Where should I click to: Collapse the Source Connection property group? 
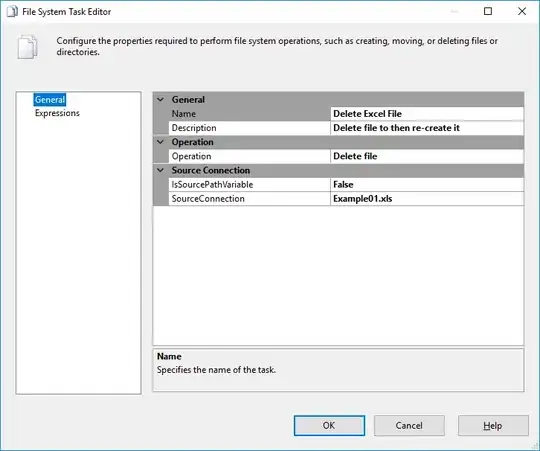(160, 170)
